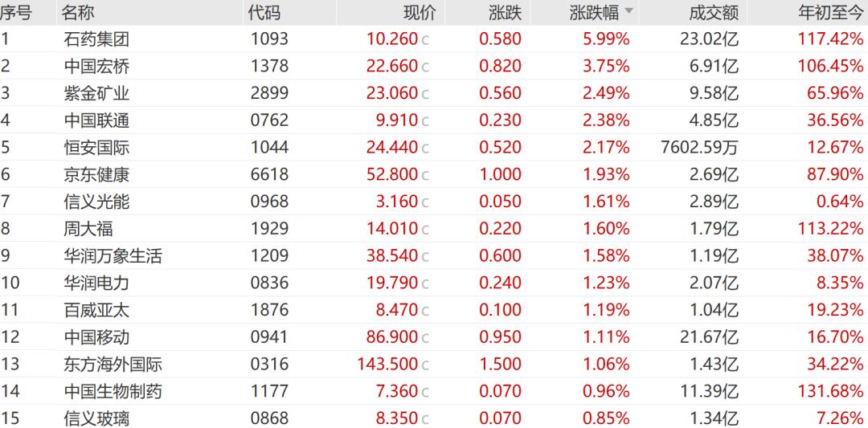868x428 pixels.
Task: Sort by the 涨跌幅 column header
Action: (x=595, y=13)
